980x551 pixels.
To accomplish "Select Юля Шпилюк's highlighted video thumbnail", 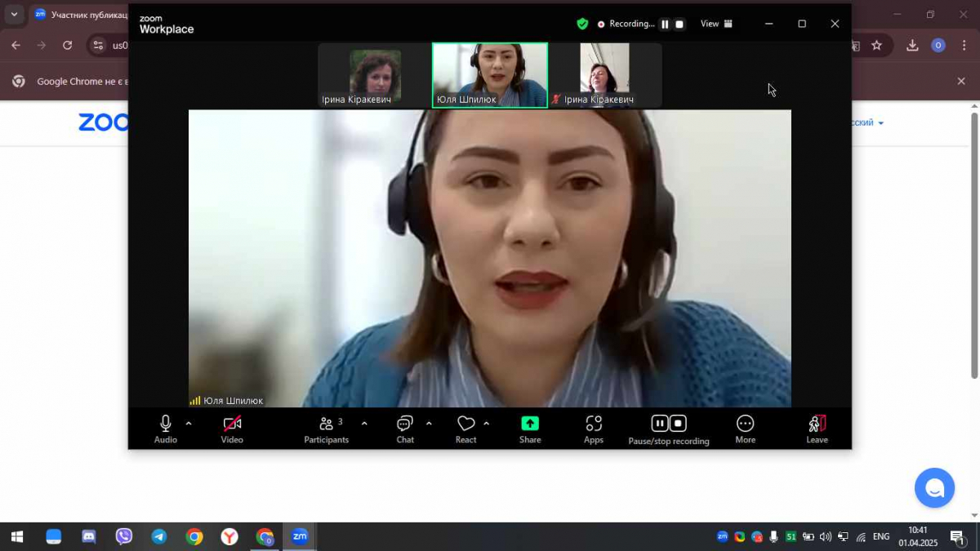I will tap(490, 75).
